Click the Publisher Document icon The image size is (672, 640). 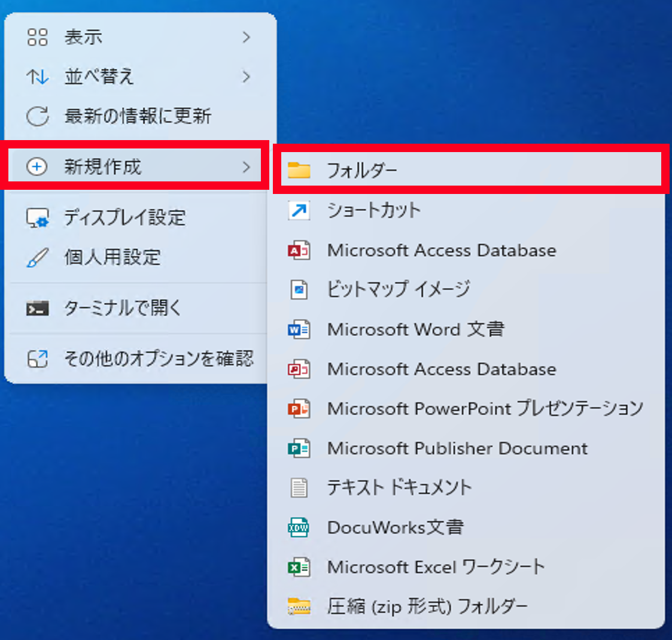(299, 448)
